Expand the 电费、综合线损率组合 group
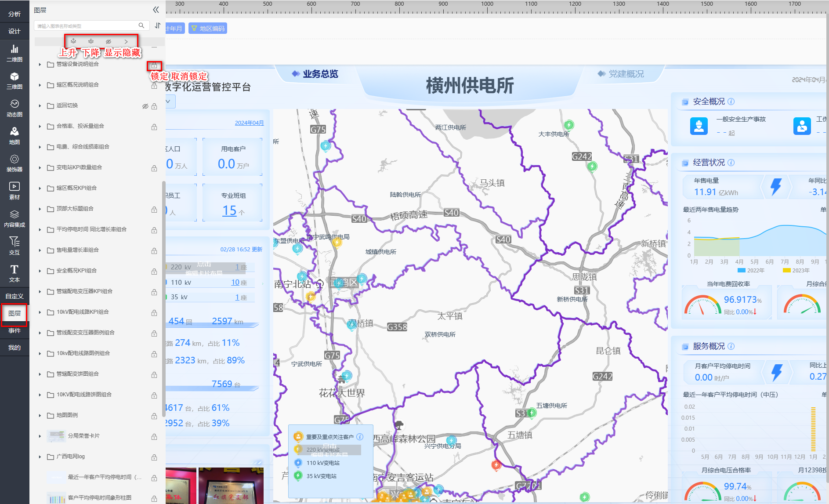The height and width of the screenshot is (504, 829). [x=40, y=147]
